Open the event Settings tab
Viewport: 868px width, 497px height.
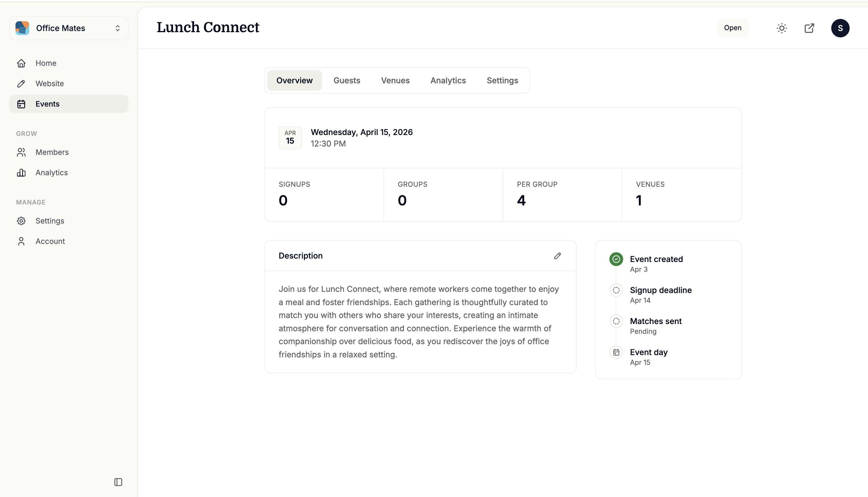502,80
